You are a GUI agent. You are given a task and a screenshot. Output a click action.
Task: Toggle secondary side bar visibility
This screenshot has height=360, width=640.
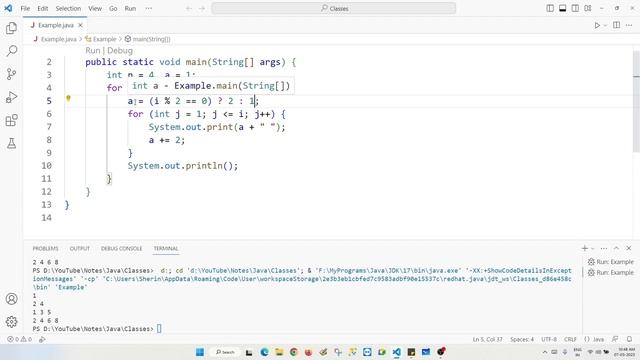[x=575, y=8]
